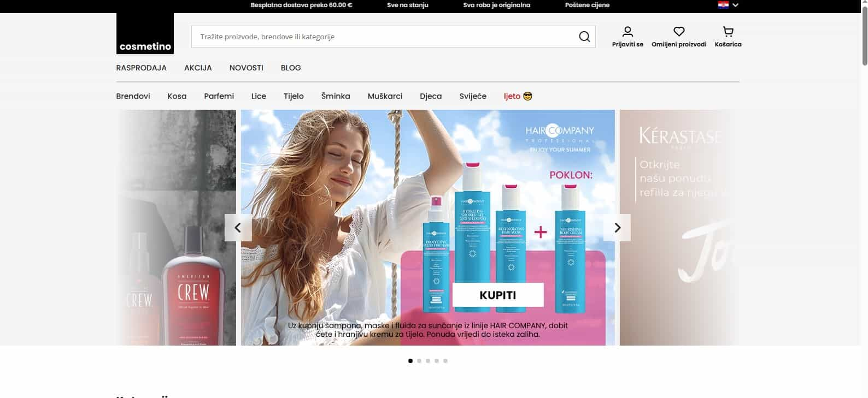Image resolution: width=868 pixels, height=398 pixels.
Task: Open the Kosa category
Action: 177,96
